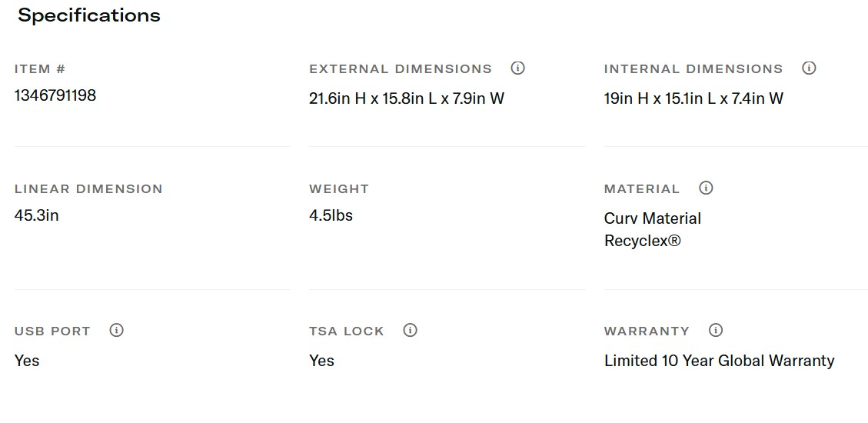The height and width of the screenshot is (423, 868).
Task: Click the 4.5lbs weight value
Action: point(331,215)
